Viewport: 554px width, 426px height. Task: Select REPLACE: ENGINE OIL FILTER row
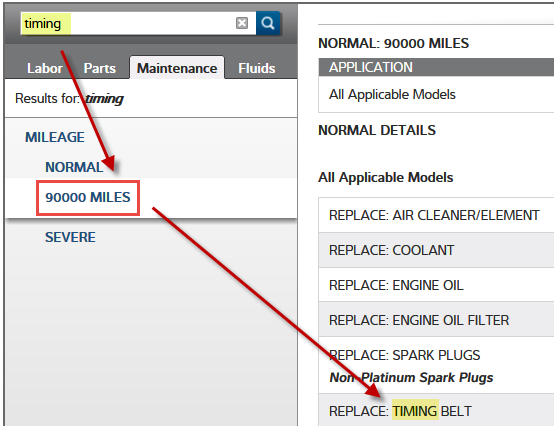pyautogui.click(x=436, y=320)
